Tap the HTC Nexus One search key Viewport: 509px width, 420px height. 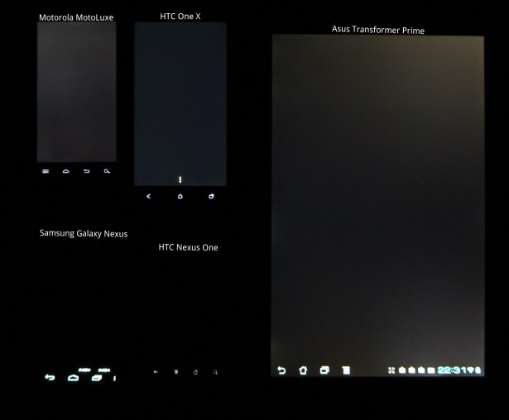(215, 372)
